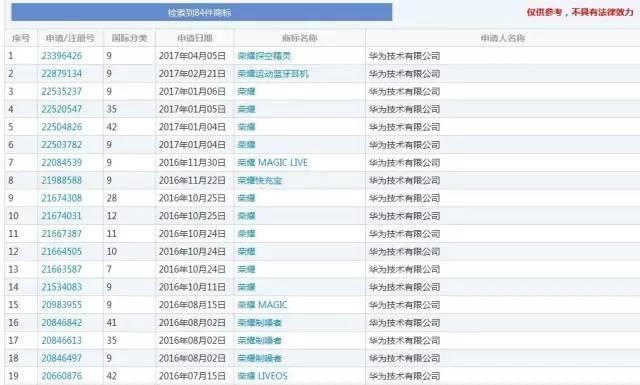The height and width of the screenshot is (385, 640).
Task: Open registration number 20846842
Action: [x=62, y=323]
